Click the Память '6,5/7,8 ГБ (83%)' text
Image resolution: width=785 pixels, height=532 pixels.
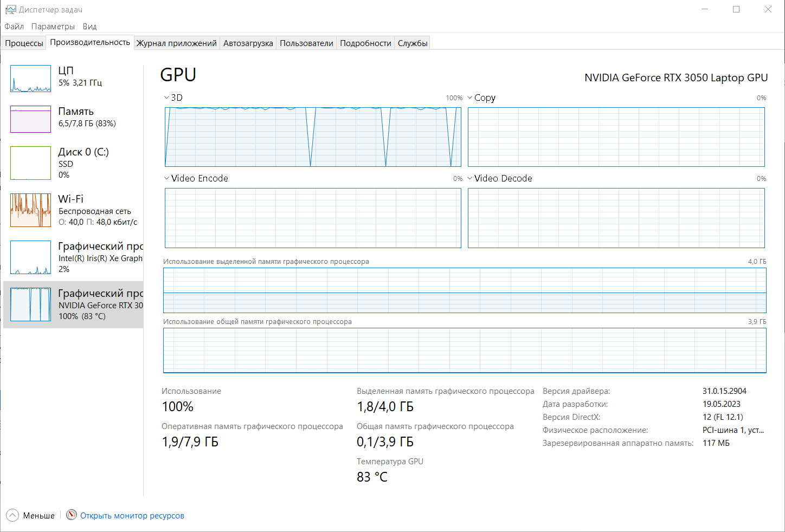tap(87, 124)
